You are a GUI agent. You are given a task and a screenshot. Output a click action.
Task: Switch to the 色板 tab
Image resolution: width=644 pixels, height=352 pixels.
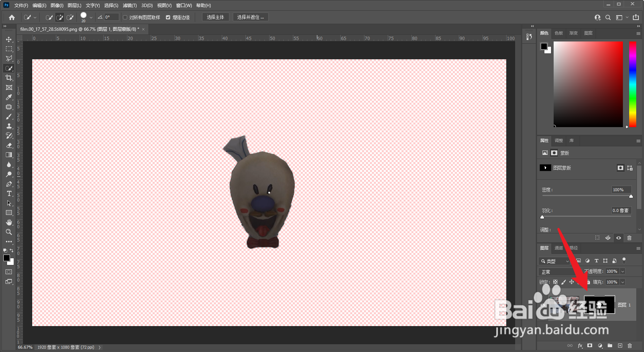point(559,33)
